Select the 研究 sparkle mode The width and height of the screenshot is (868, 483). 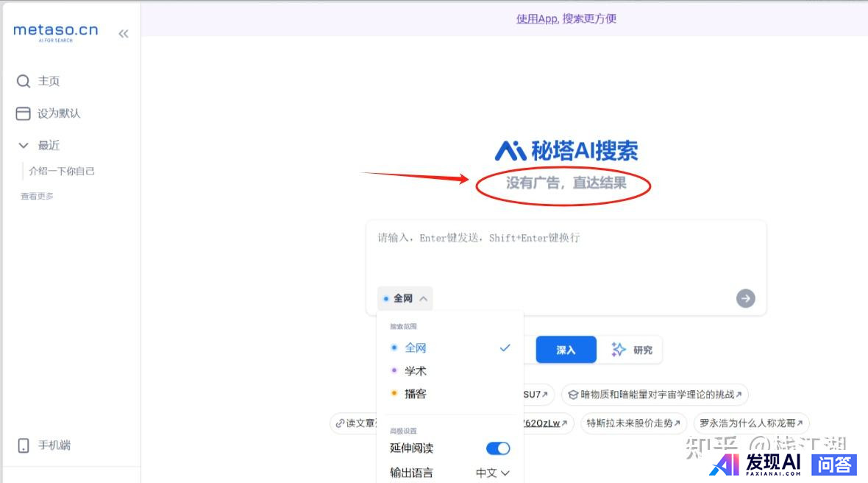[x=631, y=350]
